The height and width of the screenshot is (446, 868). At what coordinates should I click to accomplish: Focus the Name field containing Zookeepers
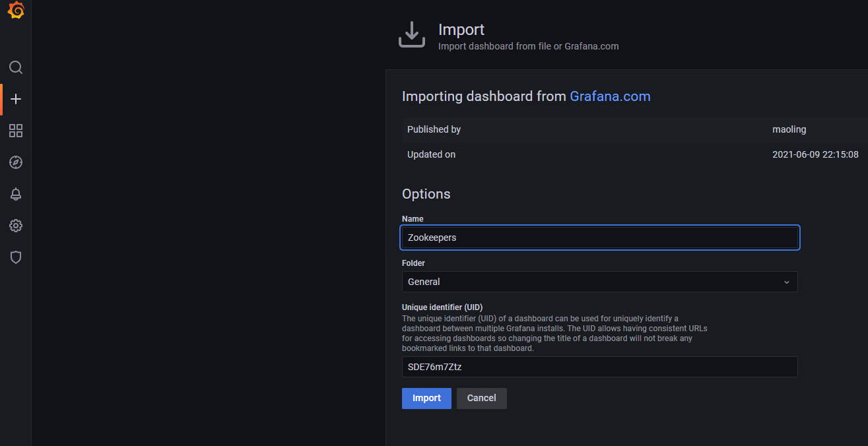[x=599, y=238]
